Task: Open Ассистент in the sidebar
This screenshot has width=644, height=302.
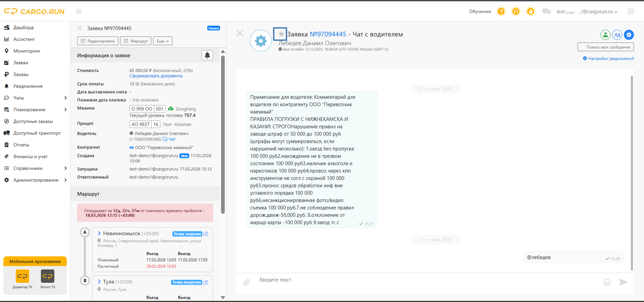Action: pos(24,39)
